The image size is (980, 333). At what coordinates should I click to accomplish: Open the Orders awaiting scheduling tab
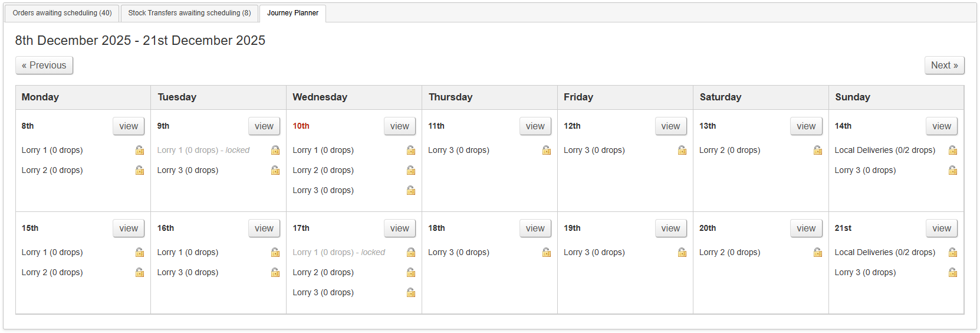62,13
